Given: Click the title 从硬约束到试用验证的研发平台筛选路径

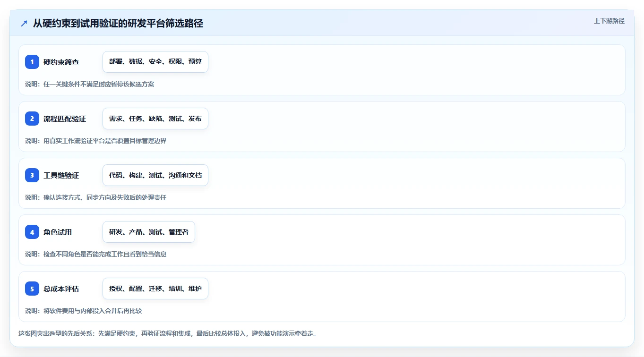Looking at the screenshot, I should (118, 24).
